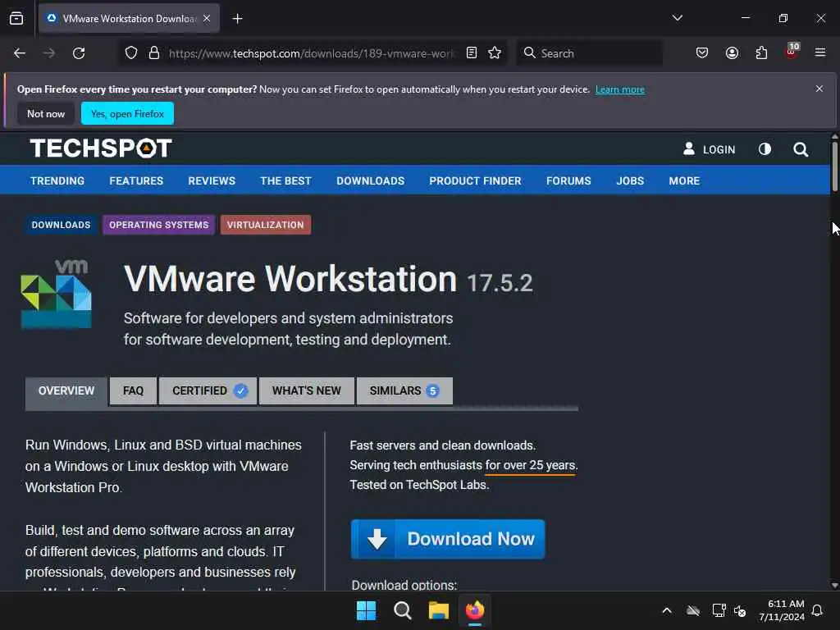Switch to the FAQ tab

tap(134, 391)
